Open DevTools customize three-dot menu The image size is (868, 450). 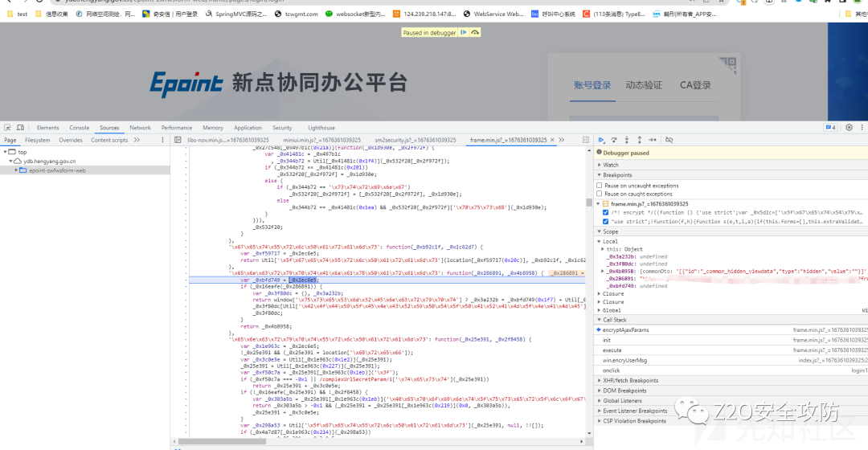[862, 127]
